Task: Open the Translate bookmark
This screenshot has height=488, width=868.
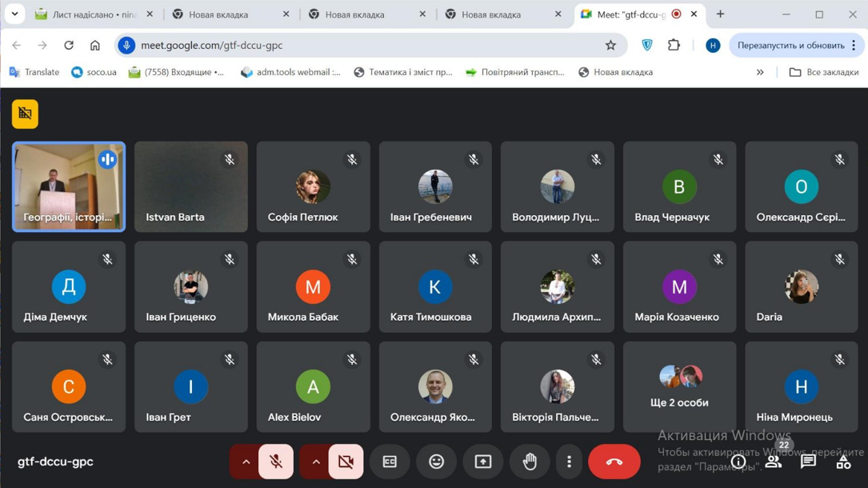Action: click(x=34, y=72)
